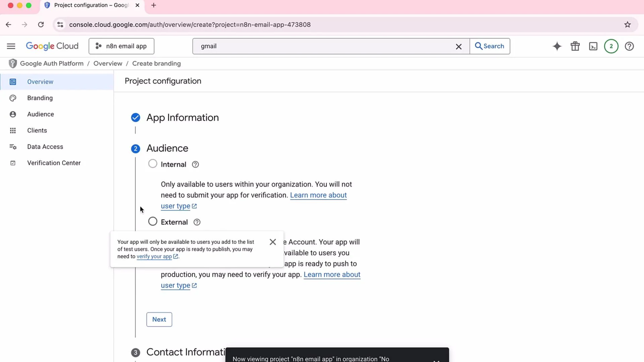Image resolution: width=644 pixels, height=362 pixels.
Task: Click the Google Cloud logo
Action: [52, 46]
